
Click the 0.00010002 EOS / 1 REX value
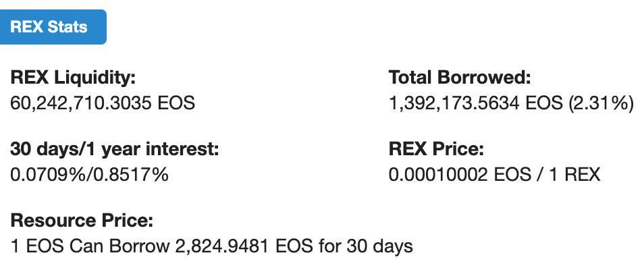pyautogui.click(x=495, y=175)
